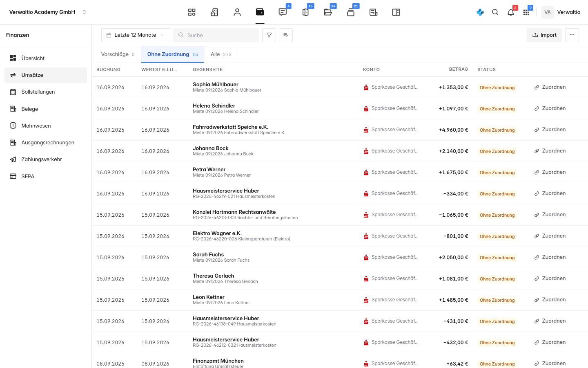The width and height of the screenshot is (588, 368).
Task: Open the split panel layout icon in top navigation
Action: 396,12
